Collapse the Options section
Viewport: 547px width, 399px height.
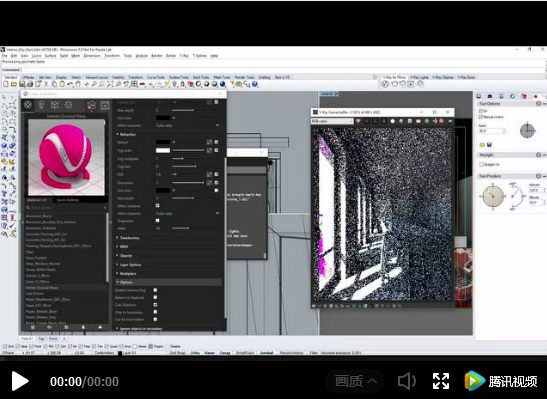tap(126, 282)
